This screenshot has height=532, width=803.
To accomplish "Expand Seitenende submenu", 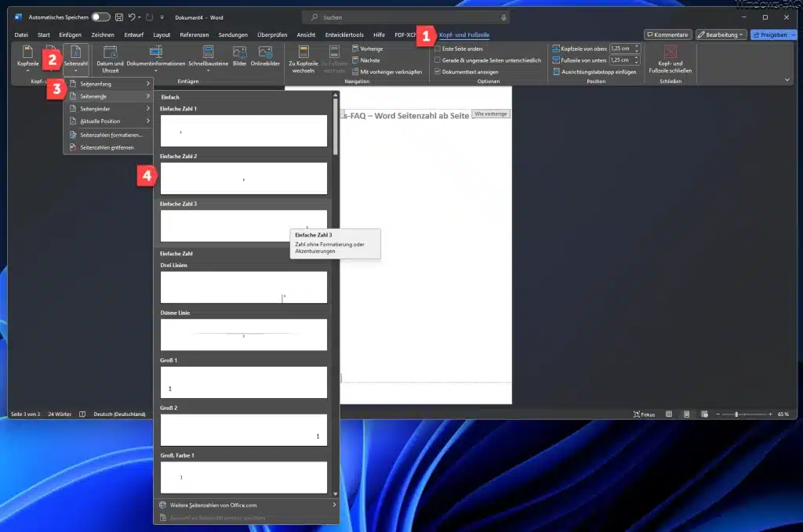I will [x=108, y=96].
